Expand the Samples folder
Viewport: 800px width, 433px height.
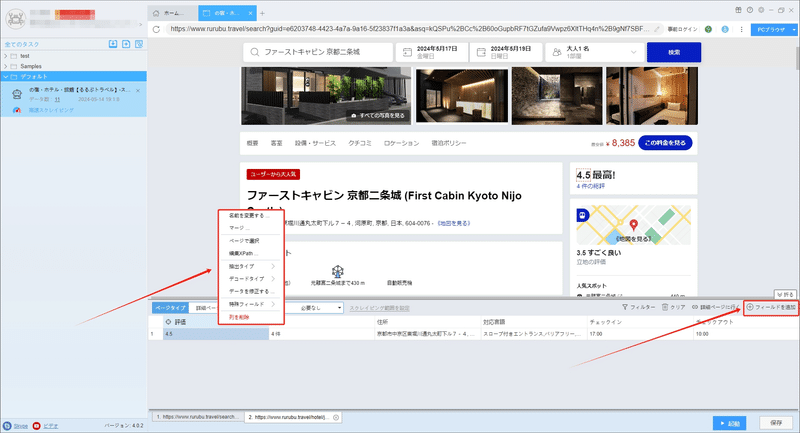click(6, 66)
